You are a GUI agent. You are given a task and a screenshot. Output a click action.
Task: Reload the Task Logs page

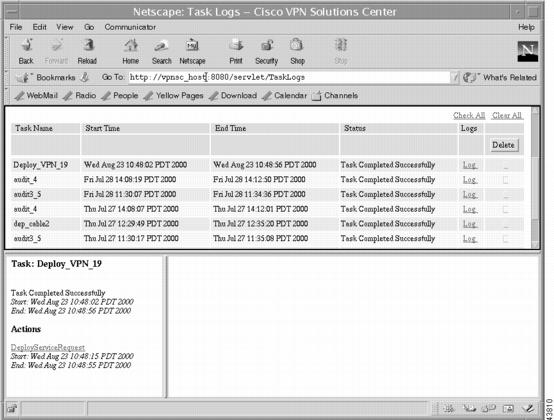pyautogui.click(x=87, y=51)
